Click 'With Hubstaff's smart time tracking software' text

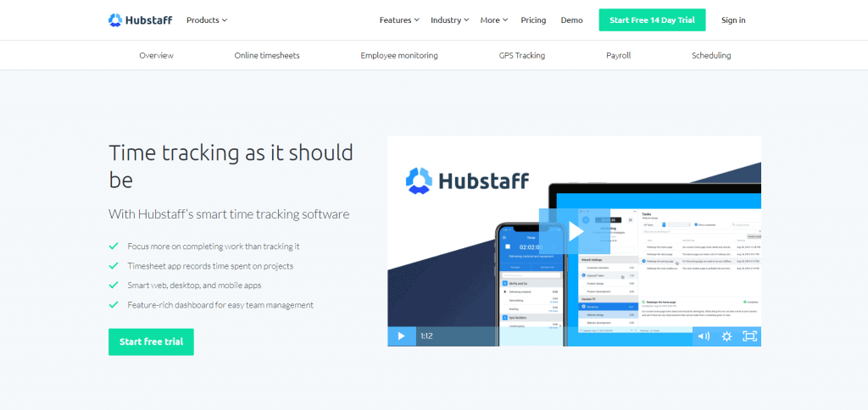point(229,214)
